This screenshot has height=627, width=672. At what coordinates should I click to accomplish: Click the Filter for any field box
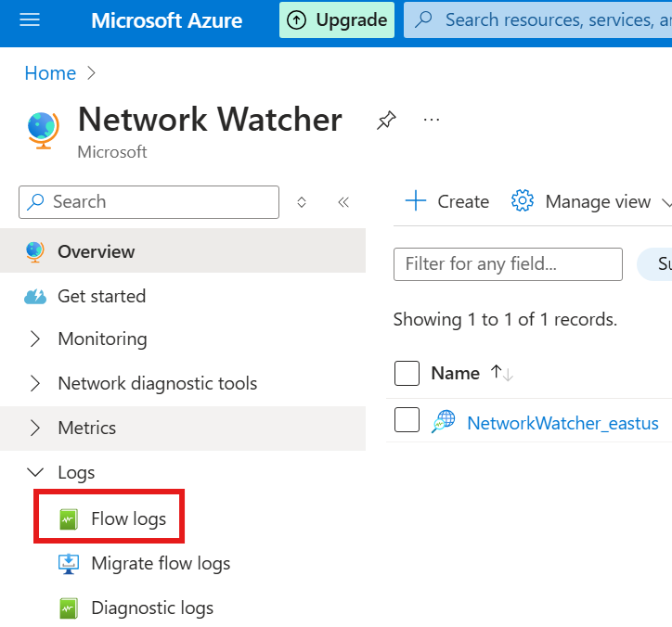[508, 264]
